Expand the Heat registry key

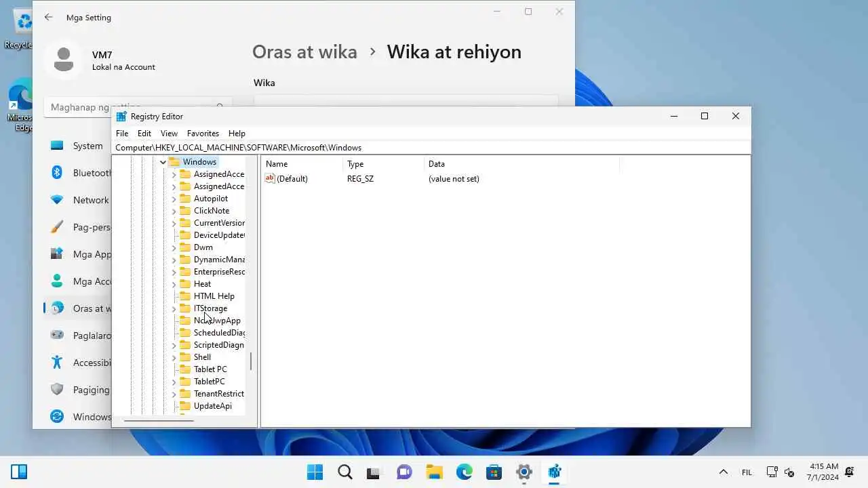click(174, 284)
